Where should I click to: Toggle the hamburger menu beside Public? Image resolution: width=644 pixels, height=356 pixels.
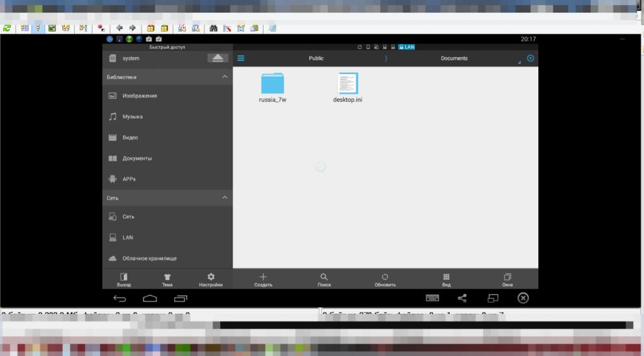pos(241,58)
